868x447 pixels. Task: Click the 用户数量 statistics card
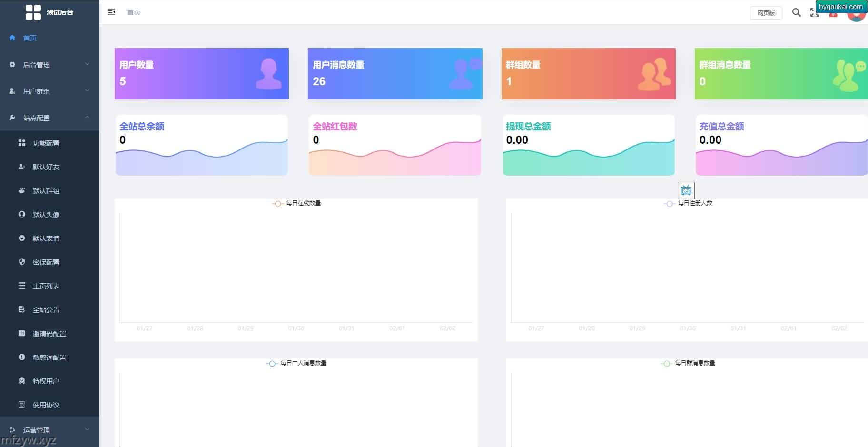202,74
